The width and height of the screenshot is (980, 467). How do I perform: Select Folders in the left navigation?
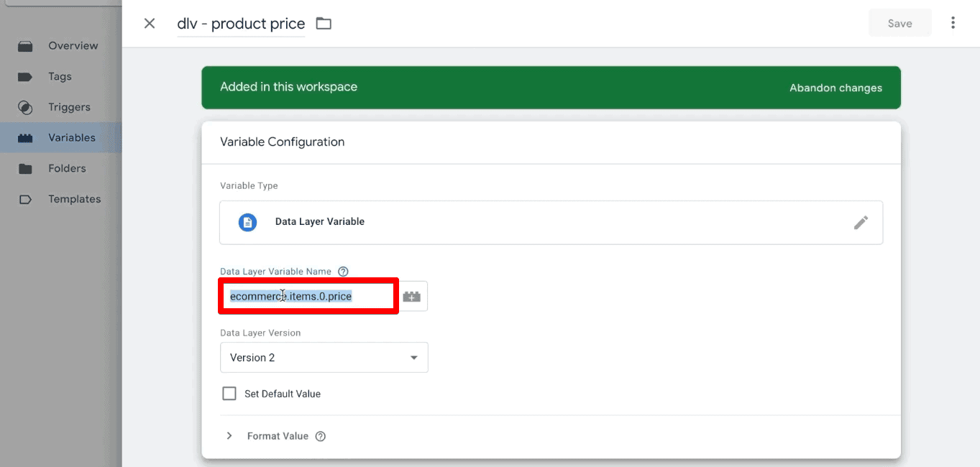[x=25, y=168]
